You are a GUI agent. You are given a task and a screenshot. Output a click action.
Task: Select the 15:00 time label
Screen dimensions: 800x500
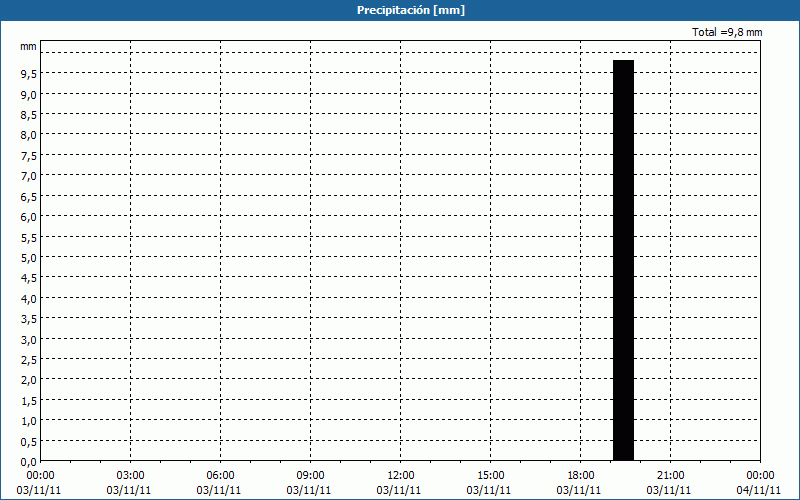click(491, 475)
